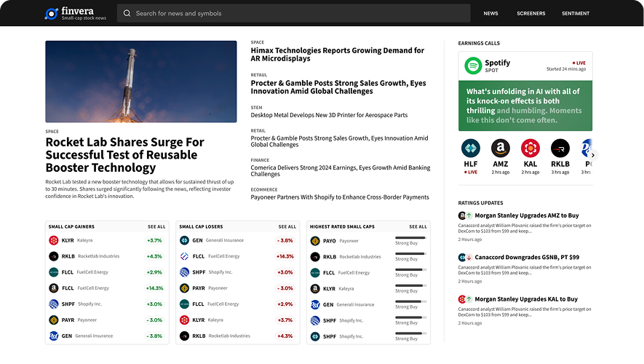Select GEN -3.8% change in Losers
644x364 pixels.
tap(285, 240)
